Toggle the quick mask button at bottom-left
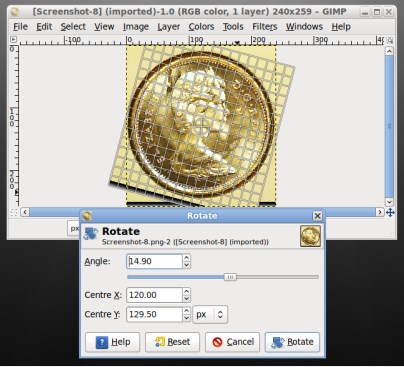This screenshot has width=404, height=367. click(14, 212)
